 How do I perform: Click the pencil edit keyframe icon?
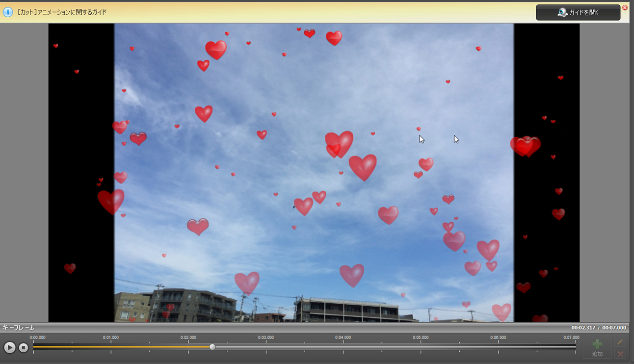point(620,342)
